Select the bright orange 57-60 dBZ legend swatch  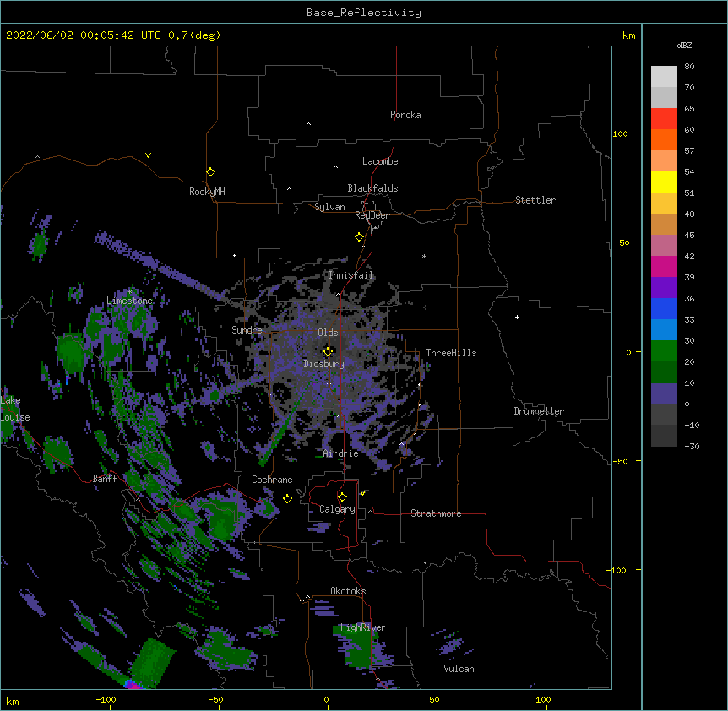coord(664,139)
